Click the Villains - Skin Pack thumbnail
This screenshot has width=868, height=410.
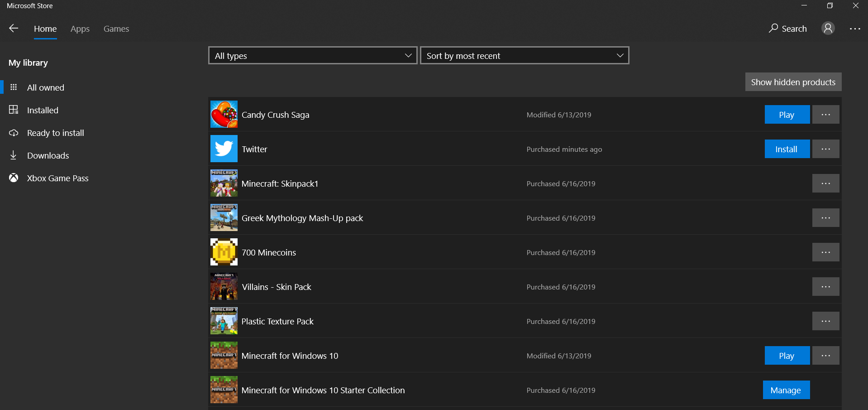coord(224,286)
